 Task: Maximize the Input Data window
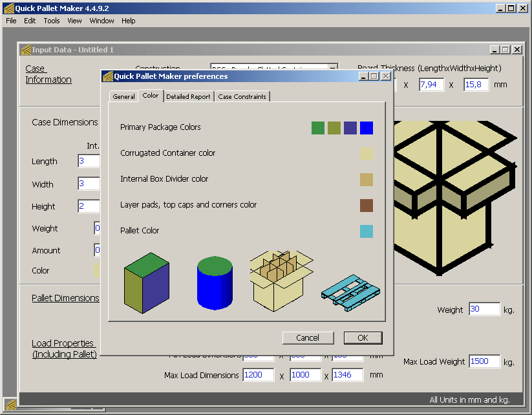[505, 50]
